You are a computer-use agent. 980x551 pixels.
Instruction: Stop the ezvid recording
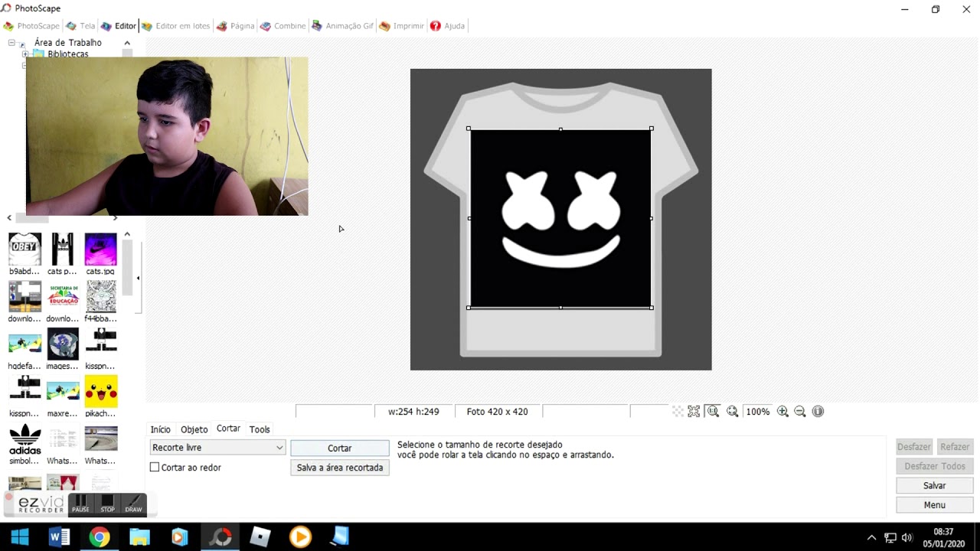107,504
